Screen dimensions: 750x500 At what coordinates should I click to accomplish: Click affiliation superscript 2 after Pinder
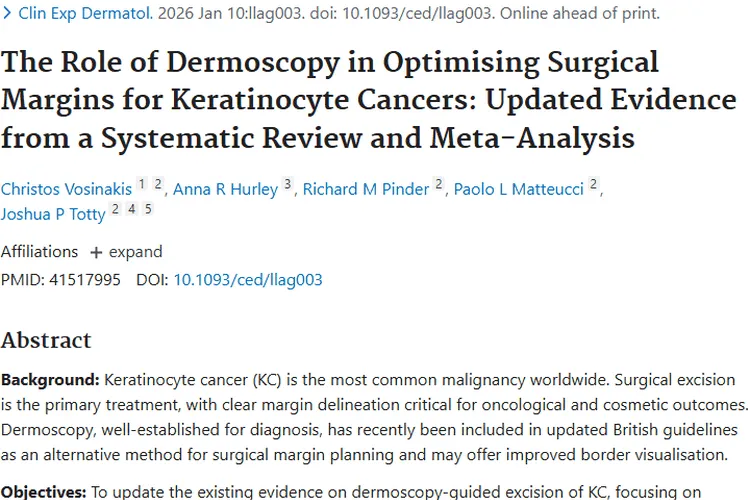(x=439, y=184)
